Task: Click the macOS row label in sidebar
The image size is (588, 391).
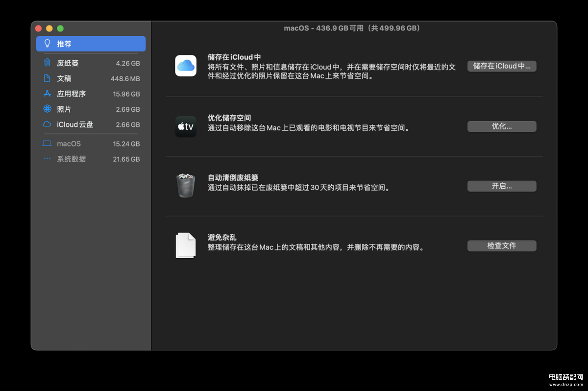Action: click(x=69, y=144)
